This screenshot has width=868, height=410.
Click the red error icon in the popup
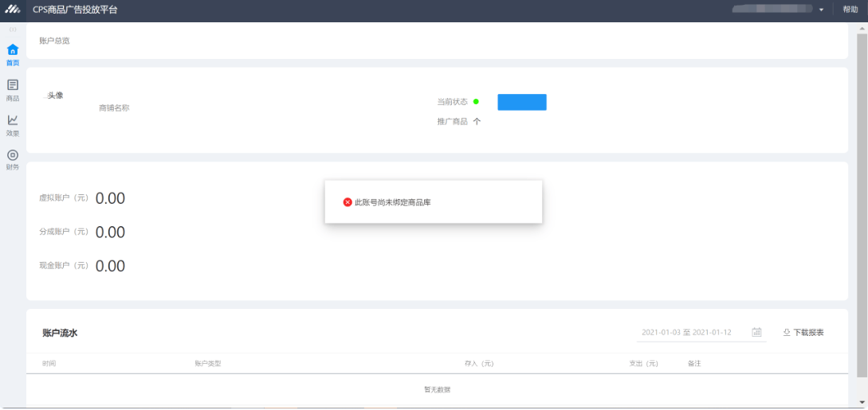pos(348,202)
